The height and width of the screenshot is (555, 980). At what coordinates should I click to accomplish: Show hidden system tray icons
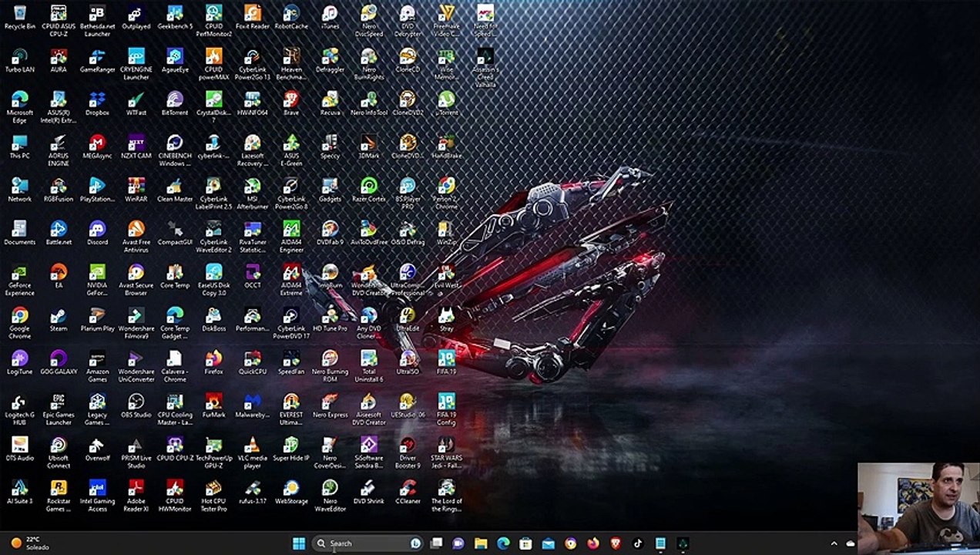tap(834, 543)
